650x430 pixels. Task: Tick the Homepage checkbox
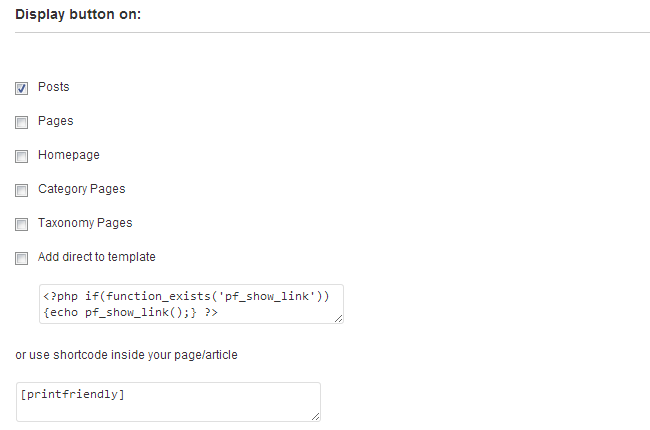pos(22,156)
